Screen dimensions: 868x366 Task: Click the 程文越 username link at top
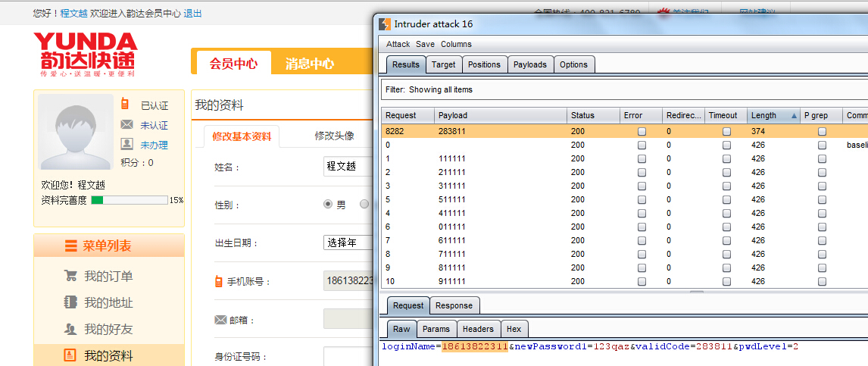75,13
